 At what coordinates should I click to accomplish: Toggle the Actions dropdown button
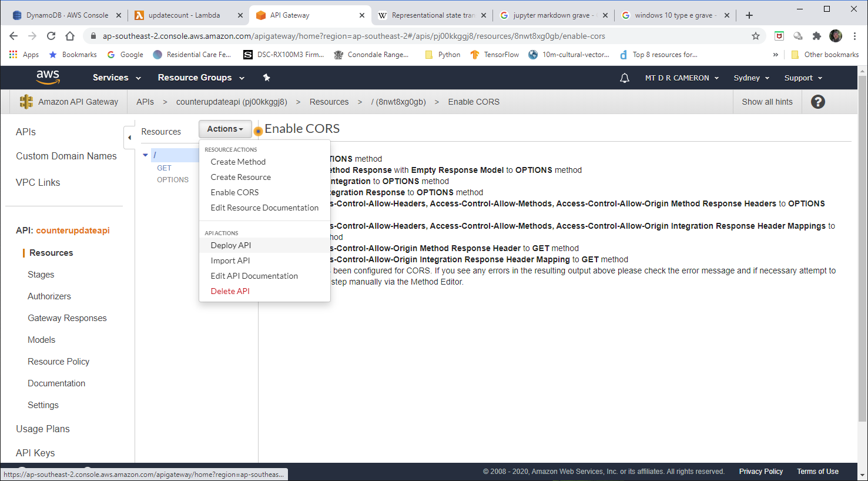[x=225, y=129]
